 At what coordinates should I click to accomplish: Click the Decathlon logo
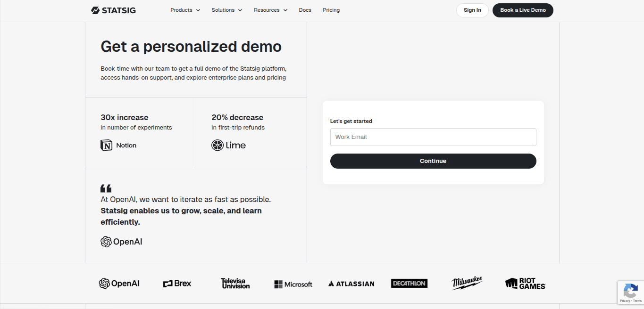tap(409, 283)
